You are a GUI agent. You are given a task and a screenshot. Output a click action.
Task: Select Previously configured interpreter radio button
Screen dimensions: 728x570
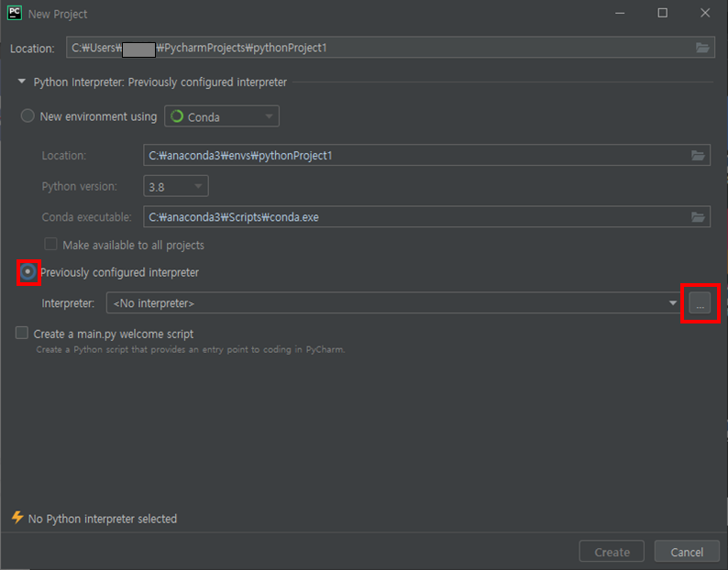point(28,272)
